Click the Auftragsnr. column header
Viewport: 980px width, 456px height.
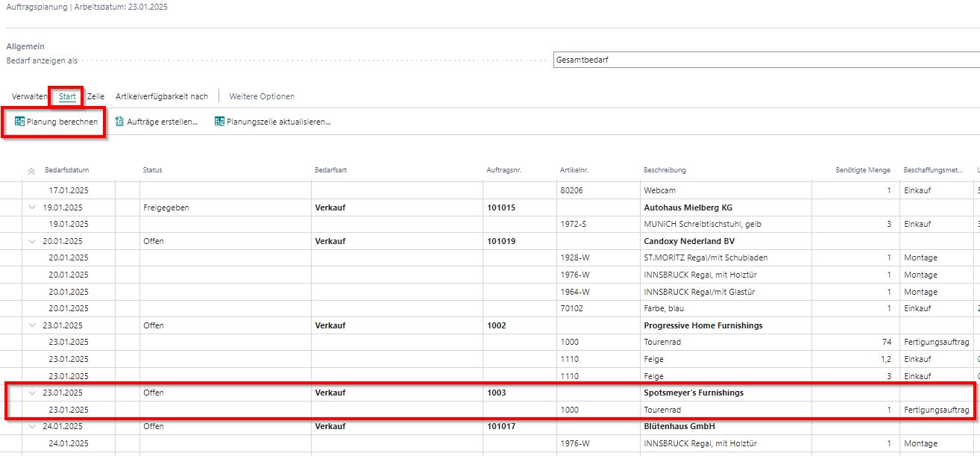tap(503, 170)
